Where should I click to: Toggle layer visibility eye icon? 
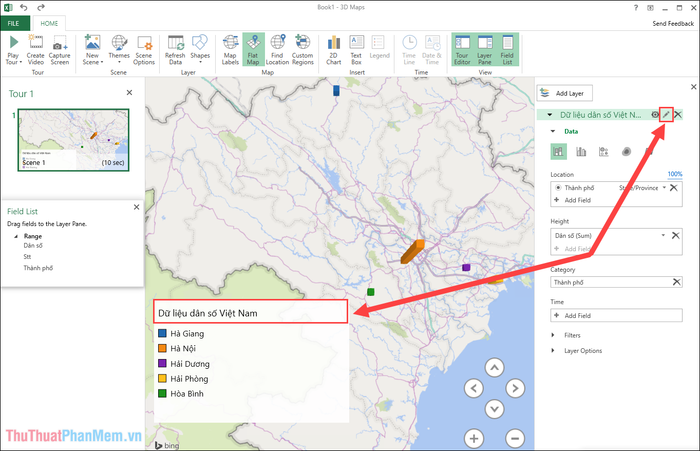(655, 115)
